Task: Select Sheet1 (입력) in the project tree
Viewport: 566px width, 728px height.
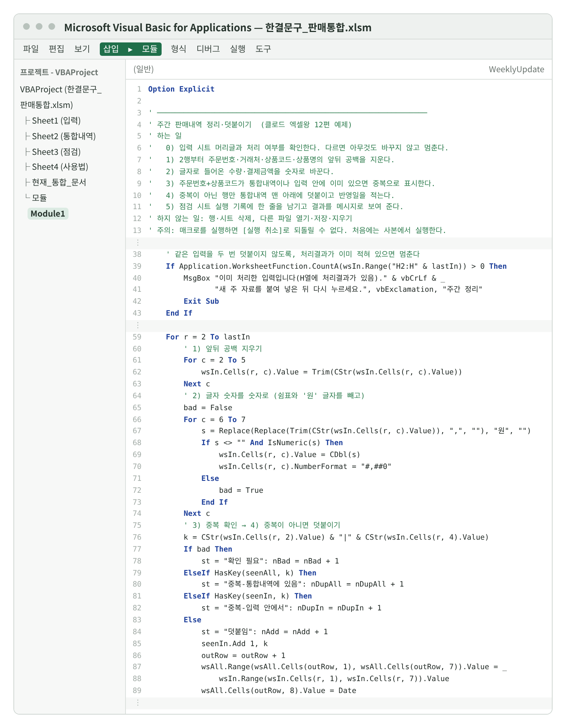Action: coord(56,121)
